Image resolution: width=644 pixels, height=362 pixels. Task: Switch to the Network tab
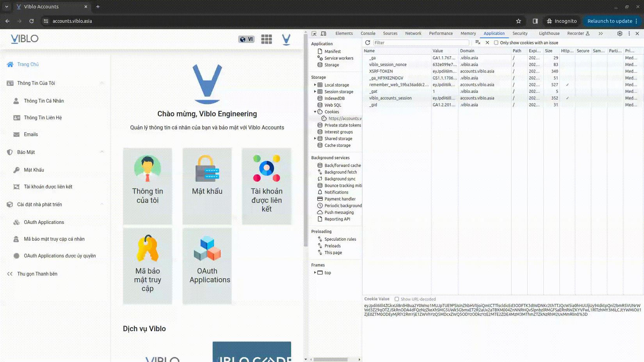[x=413, y=34]
